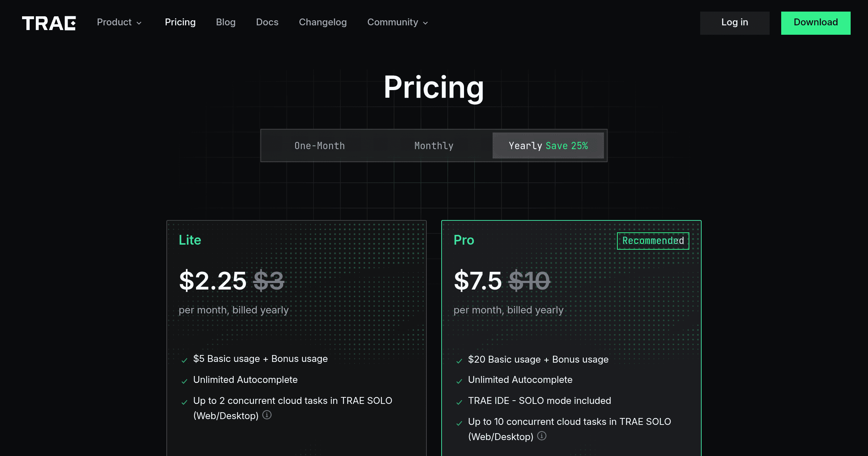
Task: Click Lite 'Unlimited Autocomplete' text
Action: (x=245, y=380)
